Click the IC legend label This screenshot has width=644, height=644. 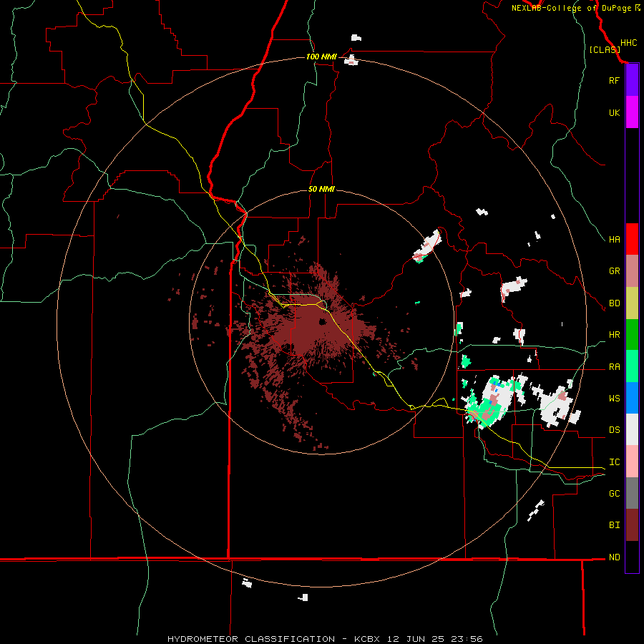pyautogui.click(x=614, y=462)
